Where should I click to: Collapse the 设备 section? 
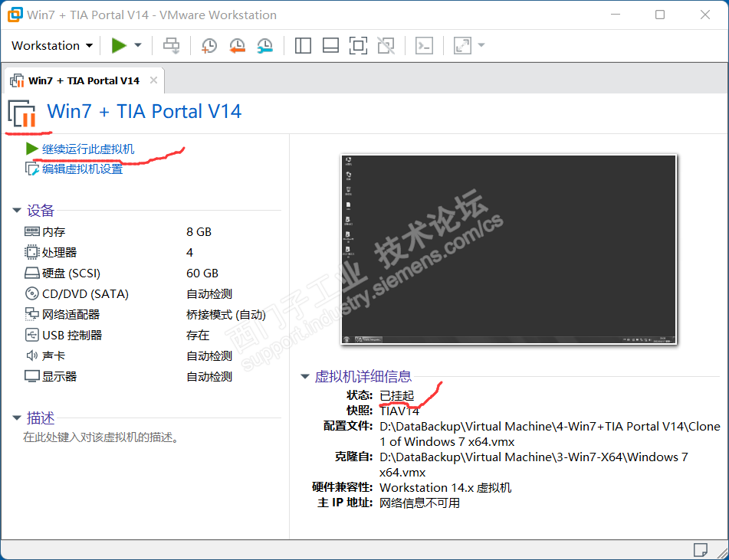17,211
